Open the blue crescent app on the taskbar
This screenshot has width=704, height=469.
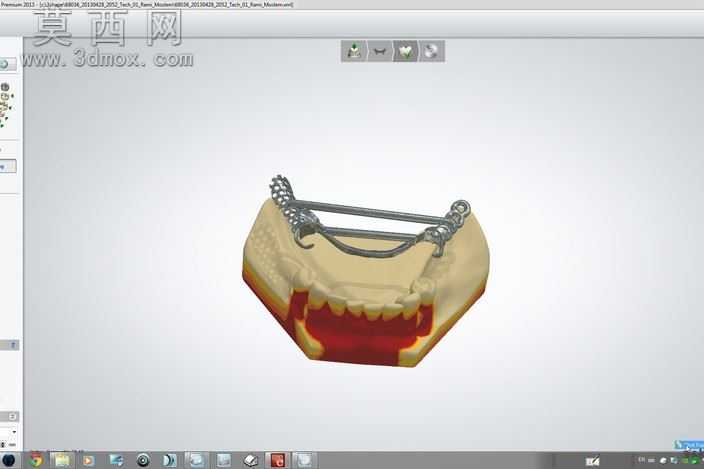point(169,460)
